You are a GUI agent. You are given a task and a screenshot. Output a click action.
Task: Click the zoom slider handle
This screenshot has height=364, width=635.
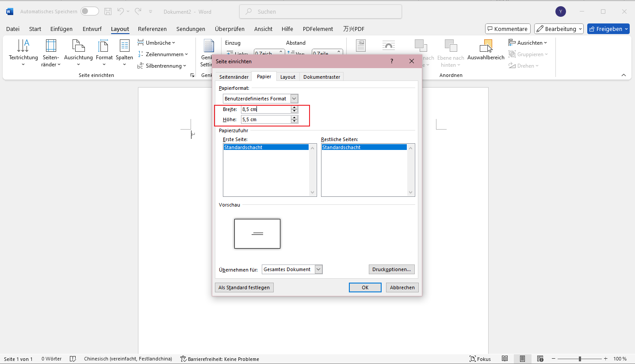click(x=580, y=359)
